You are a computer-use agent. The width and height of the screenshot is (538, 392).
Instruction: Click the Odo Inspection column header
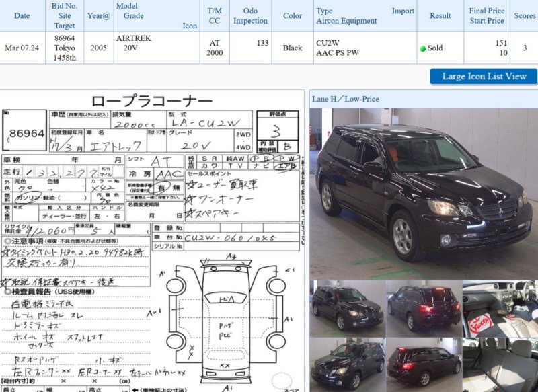(x=250, y=15)
